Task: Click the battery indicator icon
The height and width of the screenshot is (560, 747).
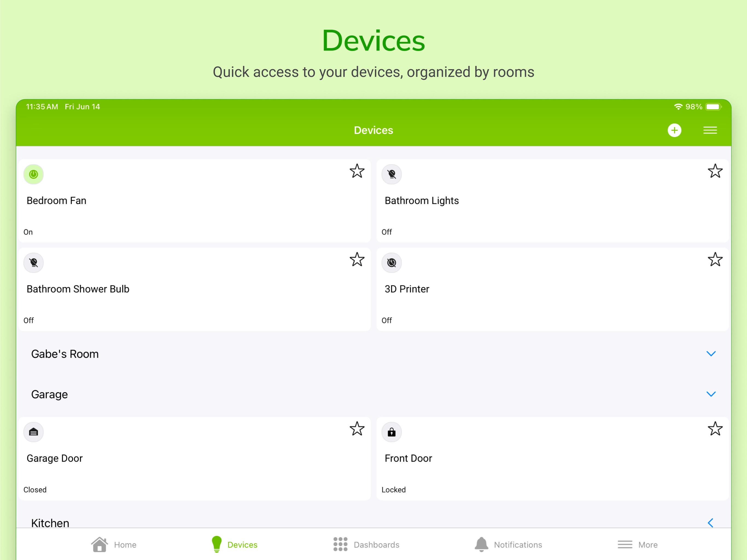Action: point(714,107)
